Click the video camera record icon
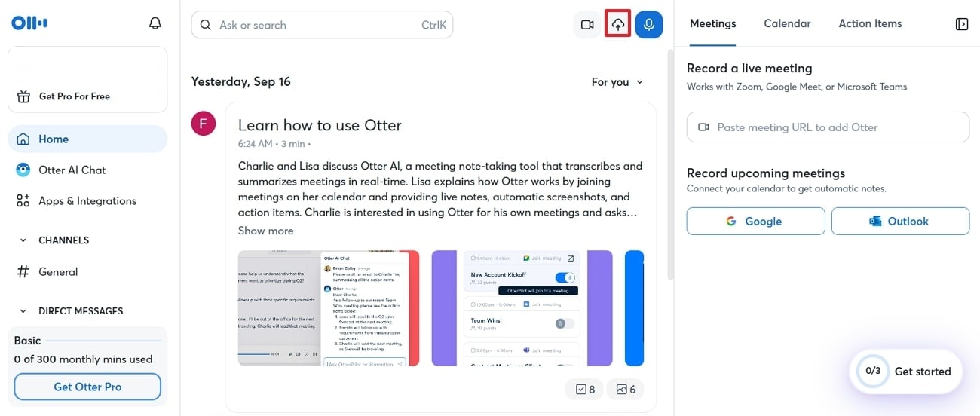This screenshot has height=416, width=980. coord(587,25)
